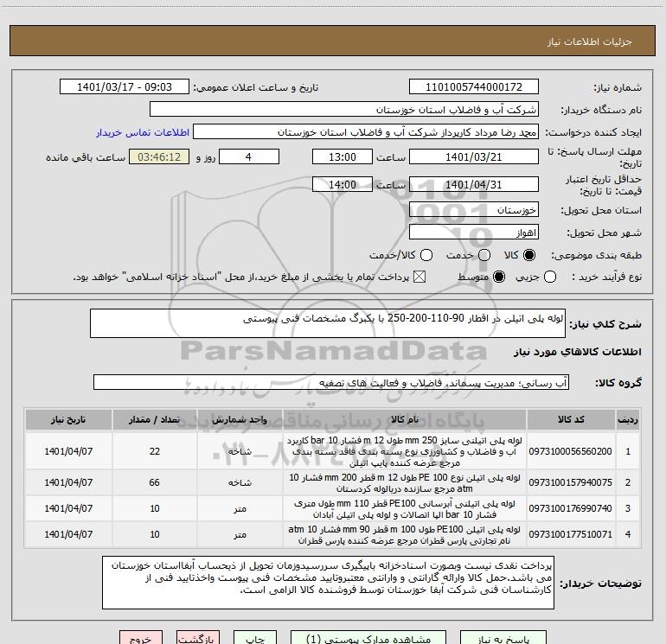
Task: Click the general need description text box
Action: (328, 323)
